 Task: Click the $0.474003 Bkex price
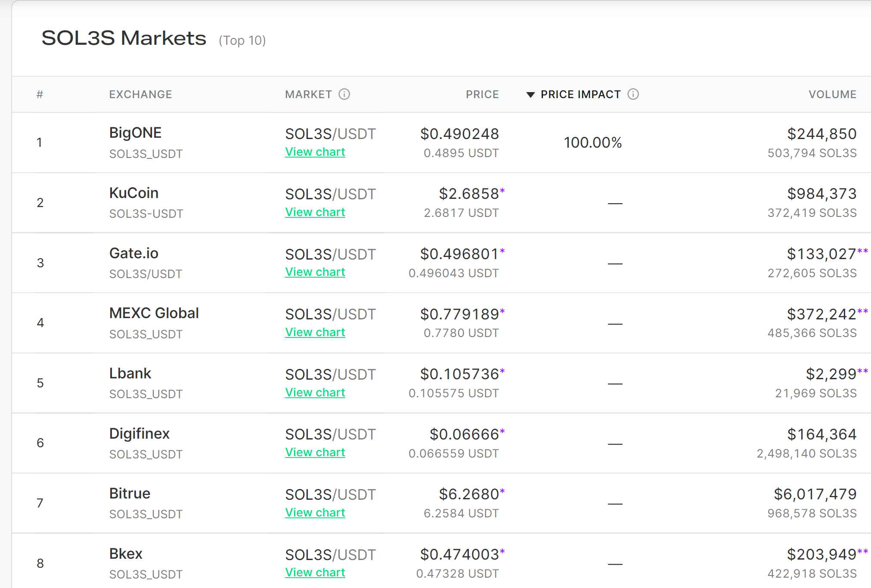click(459, 554)
